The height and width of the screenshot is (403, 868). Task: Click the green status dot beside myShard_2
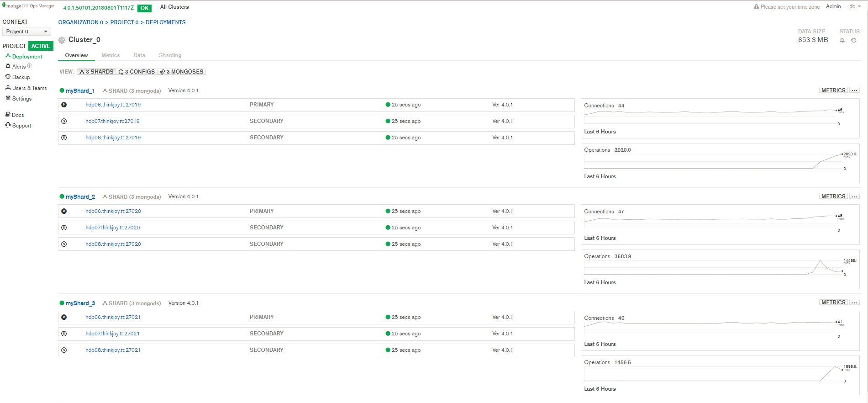(62, 196)
